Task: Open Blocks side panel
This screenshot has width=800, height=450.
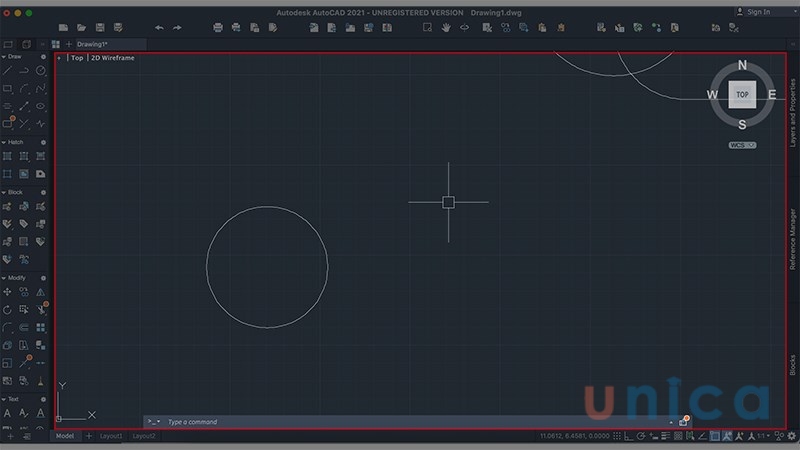Action: point(793,365)
